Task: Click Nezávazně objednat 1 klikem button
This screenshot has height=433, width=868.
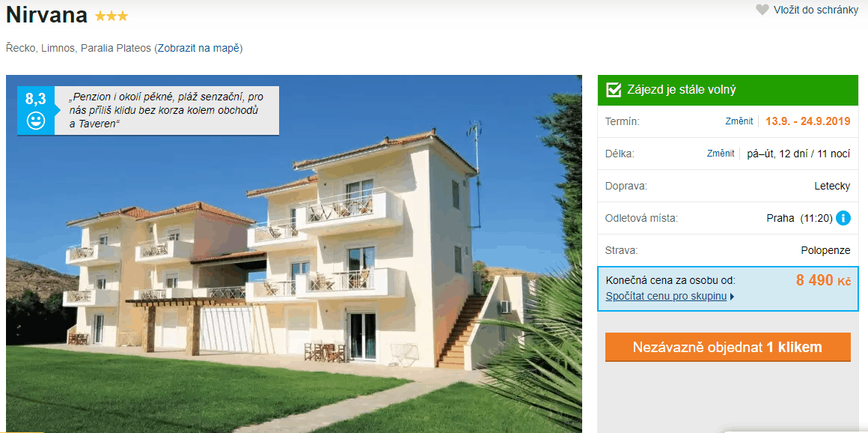Action: (x=727, y=347)
